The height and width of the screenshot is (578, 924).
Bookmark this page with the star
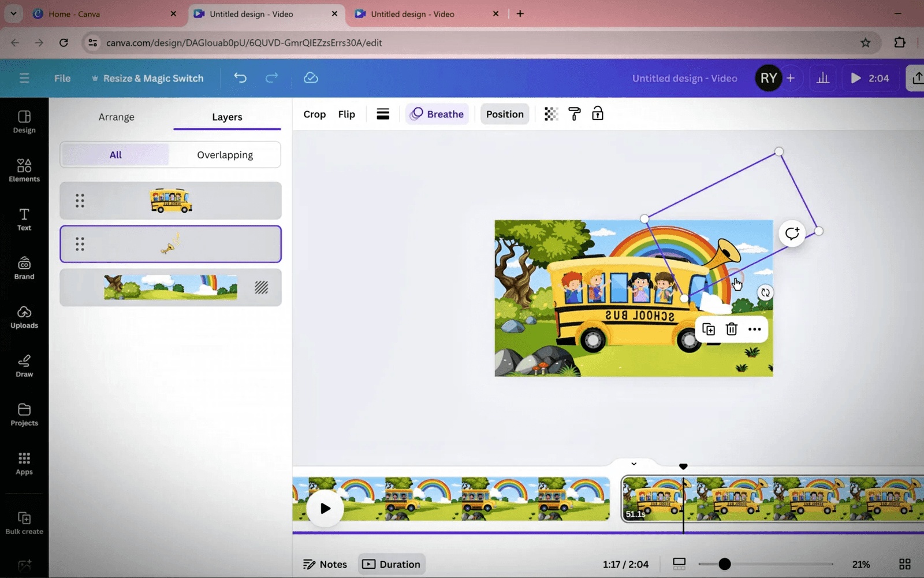pos(865,42)
